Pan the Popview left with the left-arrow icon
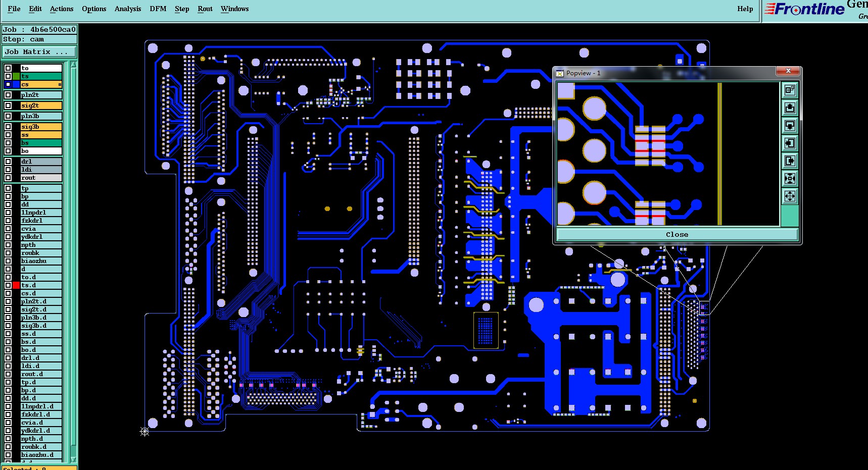 pos(790,143)
